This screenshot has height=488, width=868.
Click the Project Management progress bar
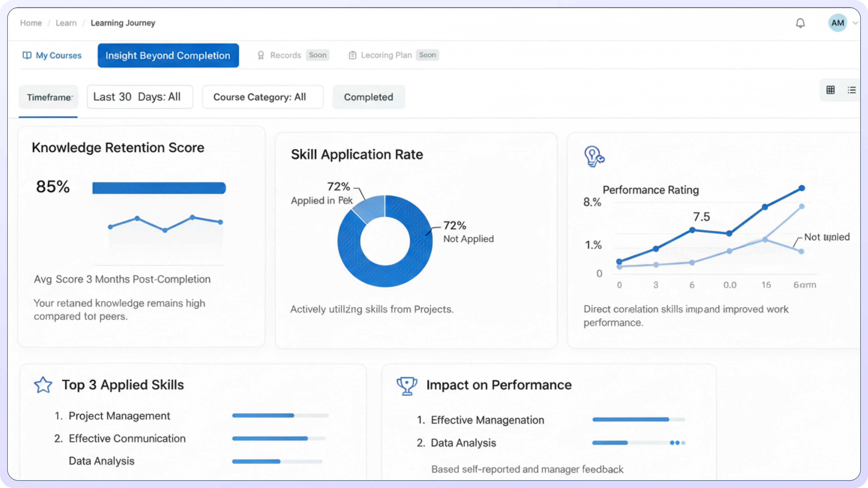click(x=280, y=416)
